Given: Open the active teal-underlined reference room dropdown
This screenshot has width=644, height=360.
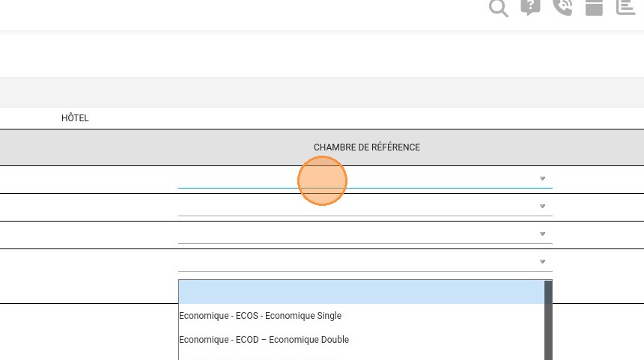Looking at the screenshot, I should [x=365, y=180].
